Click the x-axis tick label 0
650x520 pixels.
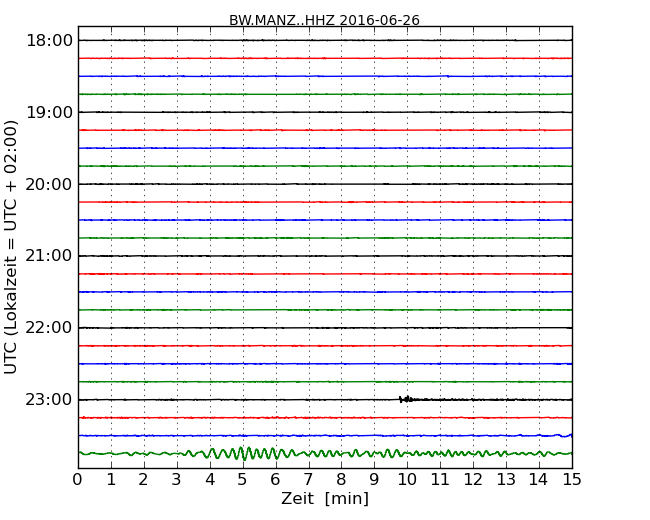pyautogui.click(x=78, y=480)
